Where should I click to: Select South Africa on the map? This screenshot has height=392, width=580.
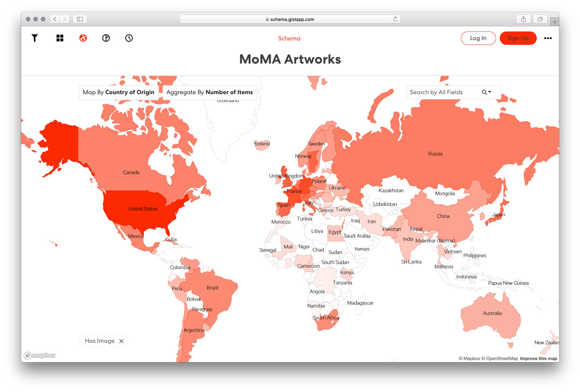326,318
